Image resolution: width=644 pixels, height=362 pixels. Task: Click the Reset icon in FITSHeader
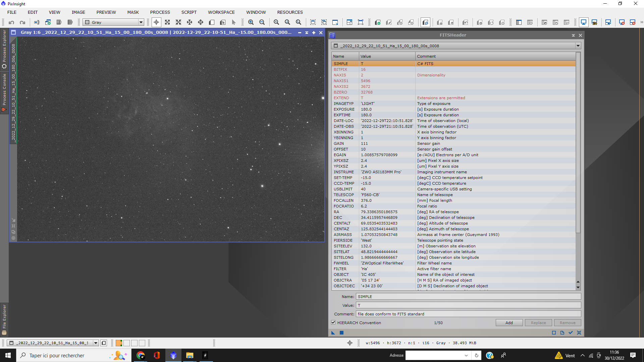(x=579, y=333)
